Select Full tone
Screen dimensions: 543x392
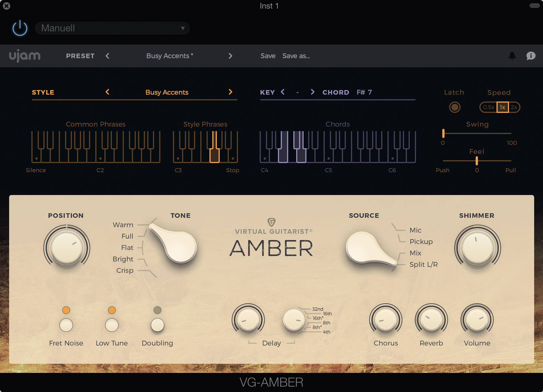(127, 236)
